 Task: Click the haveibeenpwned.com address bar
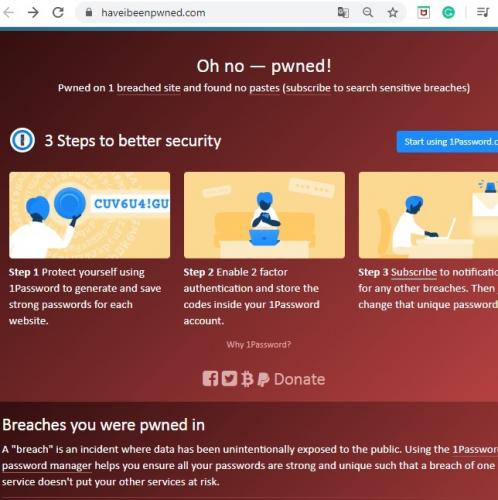pyautogui.click(x=207, y=13)
